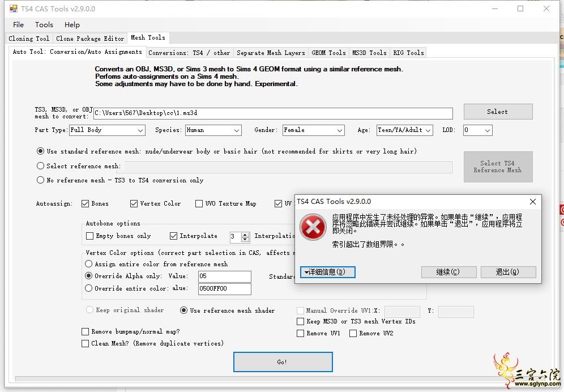
Task: Select the Mesh Tools tab
Action: point(148,37)
